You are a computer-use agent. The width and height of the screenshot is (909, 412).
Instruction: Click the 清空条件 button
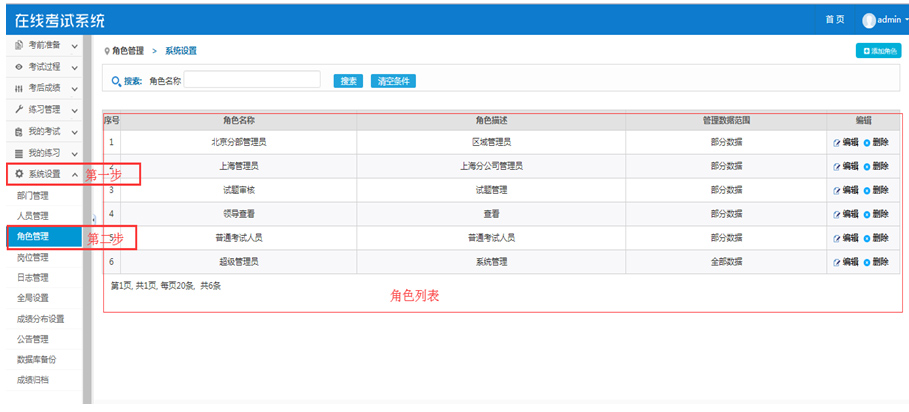click(x=393, y=81)
